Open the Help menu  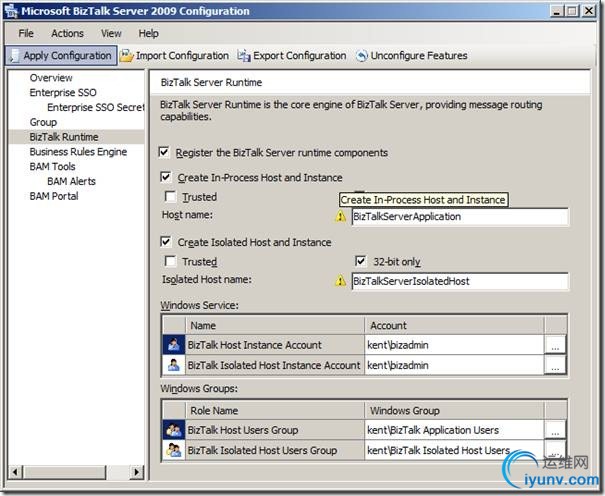click(149, 34)
